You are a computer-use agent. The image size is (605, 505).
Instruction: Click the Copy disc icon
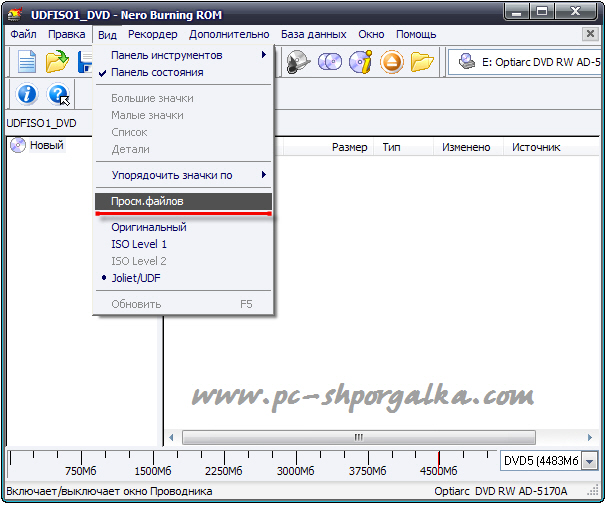pos(330,62)
